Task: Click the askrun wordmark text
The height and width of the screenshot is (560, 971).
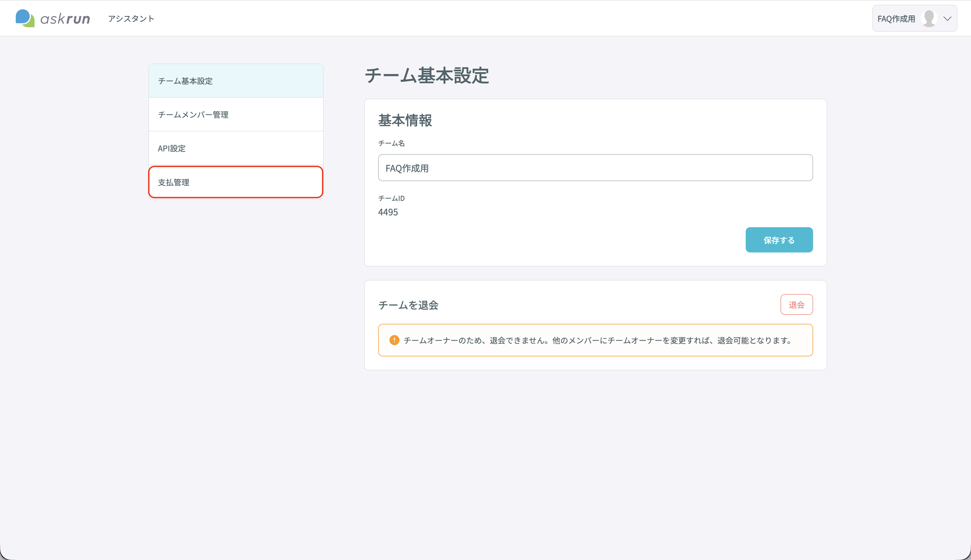Action: 65,19
